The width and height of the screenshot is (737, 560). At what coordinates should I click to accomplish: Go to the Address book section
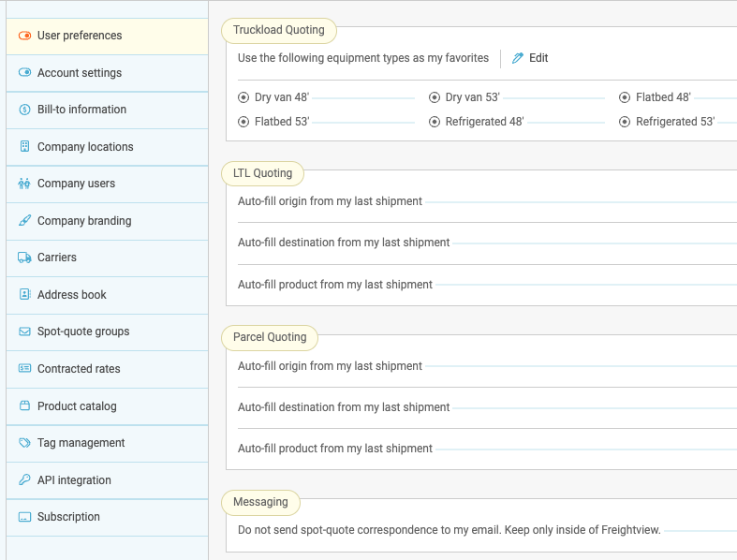[x=72, y=295]
